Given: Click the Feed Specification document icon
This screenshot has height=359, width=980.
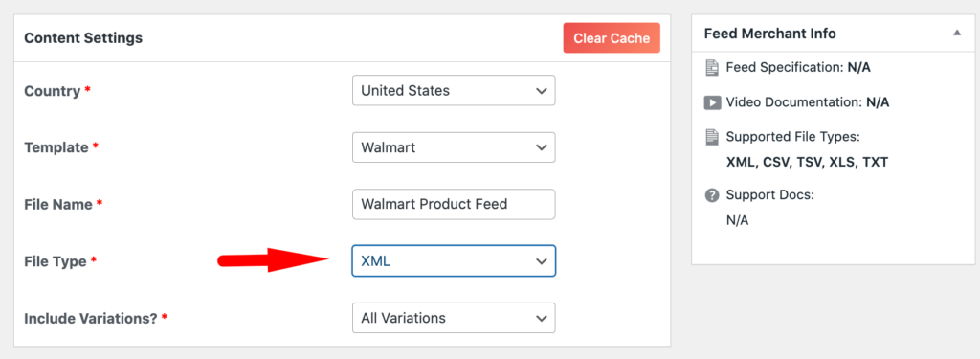Looking at the screenshot, I should tap(712, 68).
